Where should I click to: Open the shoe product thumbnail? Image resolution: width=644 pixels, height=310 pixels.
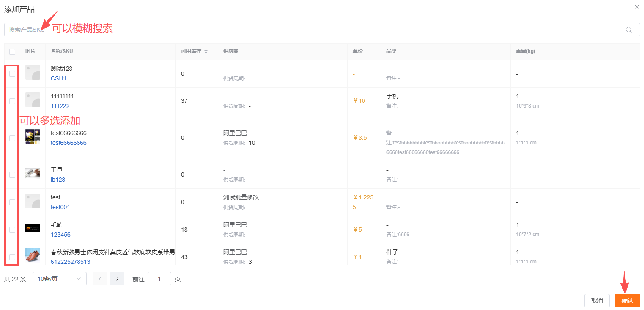33,255
